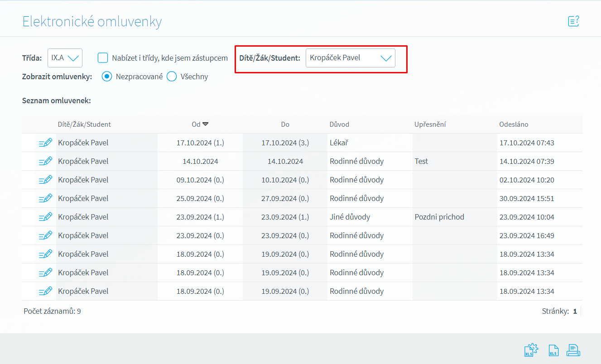Select the Nezpracované radio option

(x=107, y=77)
